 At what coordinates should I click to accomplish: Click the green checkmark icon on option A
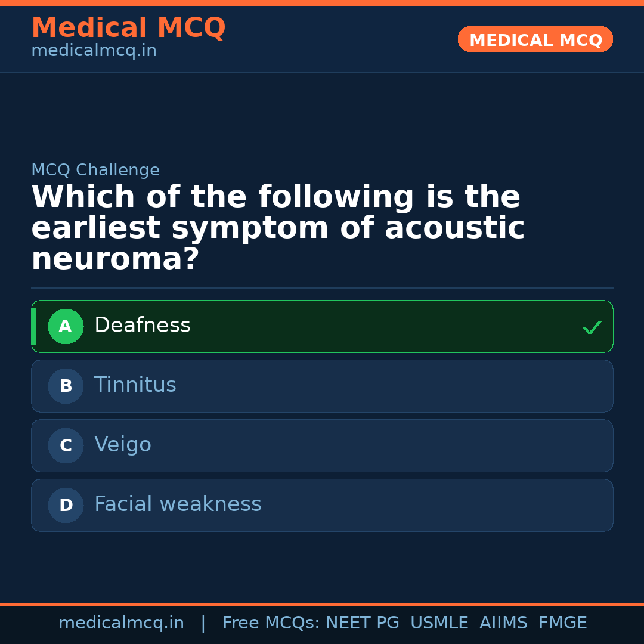pos(592,327)
